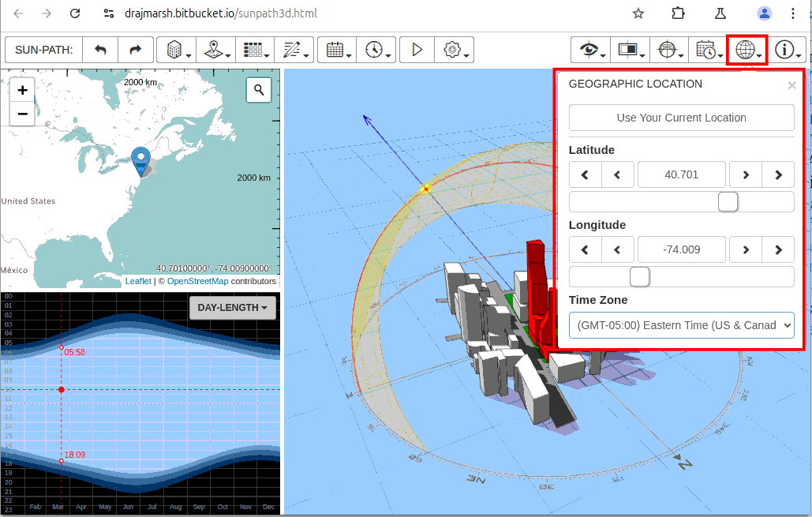Image resolution: width=812 pixels, height=517 pixels.
Task: Click the Longitude value input field
Action: [x=681, y=250]
